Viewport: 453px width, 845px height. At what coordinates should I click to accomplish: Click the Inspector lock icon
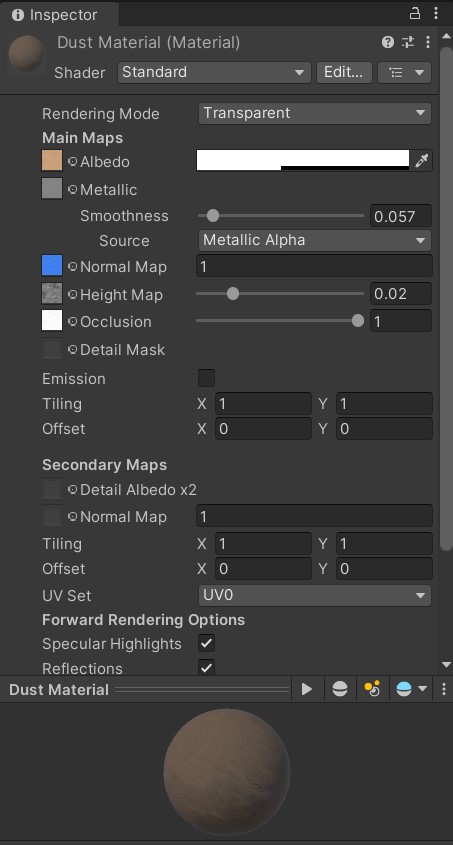coord(415,13)
